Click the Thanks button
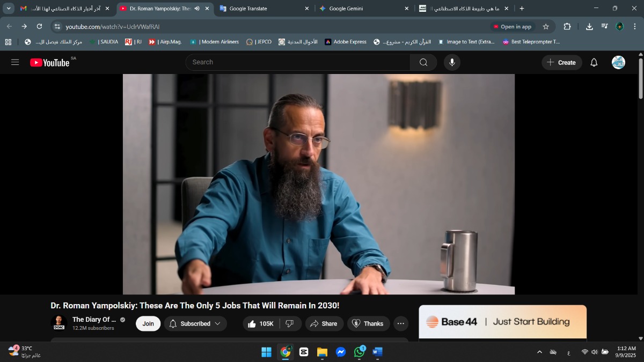Screen dimensions: 644x362 [368, 323]
